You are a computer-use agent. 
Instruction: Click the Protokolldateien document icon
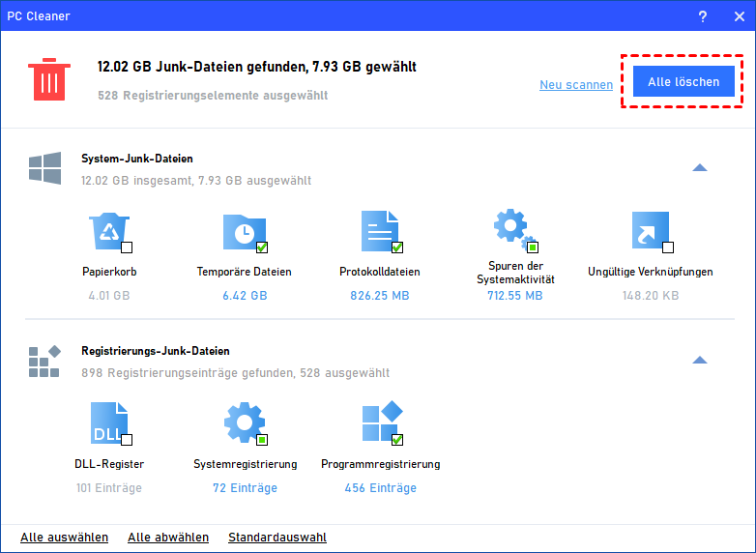(378, 231)
